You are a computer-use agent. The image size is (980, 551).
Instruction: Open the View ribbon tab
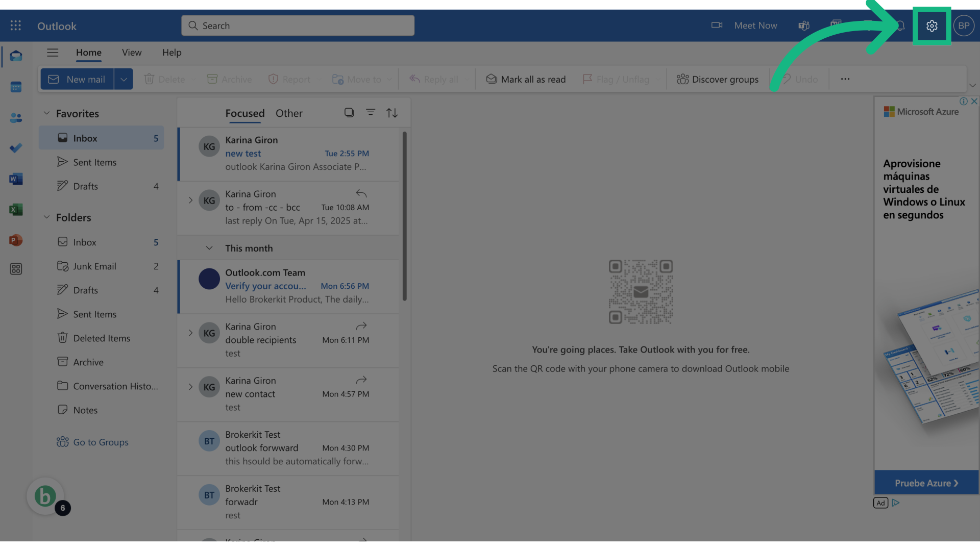132,53
